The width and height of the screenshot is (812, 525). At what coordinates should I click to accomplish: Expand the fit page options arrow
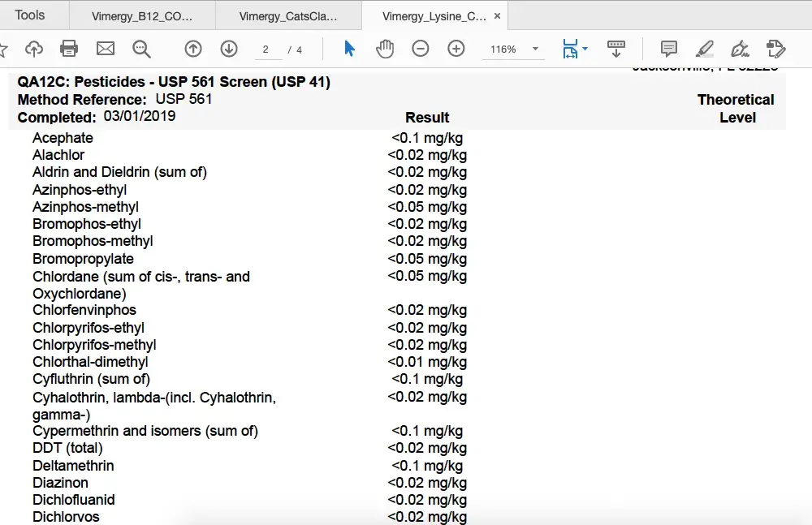pos(585,49)
